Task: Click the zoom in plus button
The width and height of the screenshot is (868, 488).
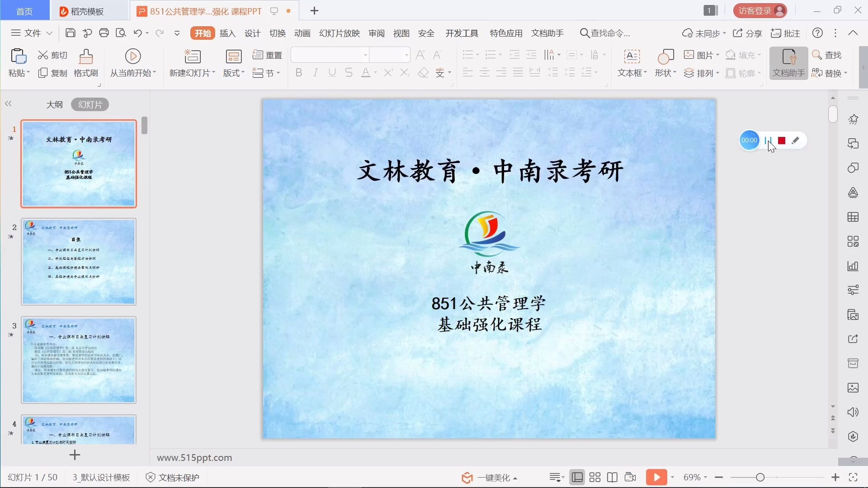Action: tap(835, 478)
